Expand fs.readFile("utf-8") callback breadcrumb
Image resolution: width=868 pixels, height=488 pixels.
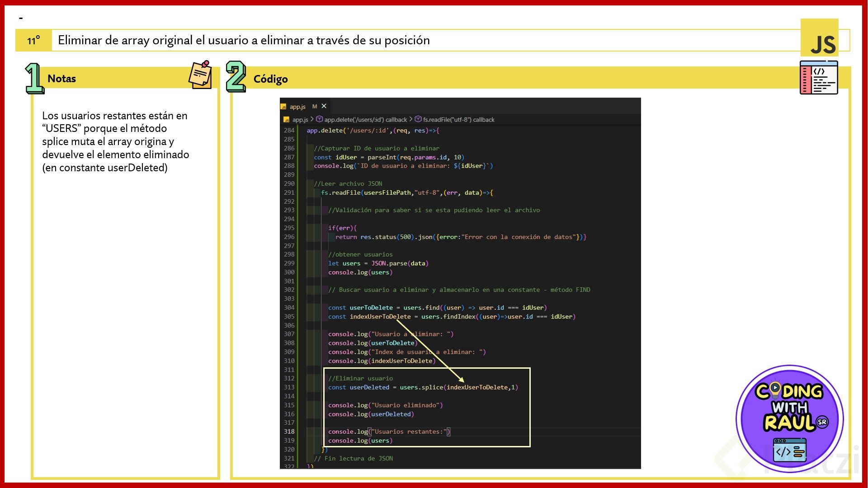458,120
